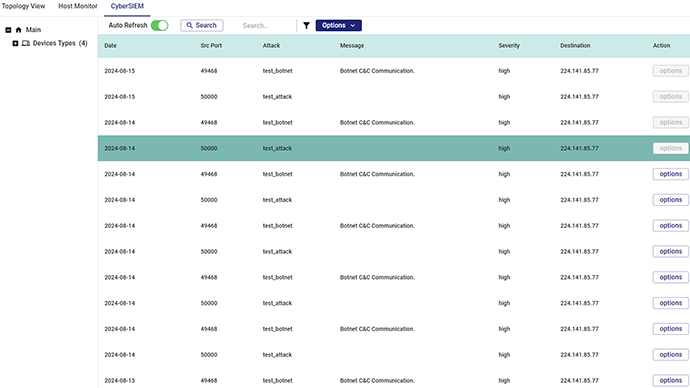
Task: Click the Action column header
Action: (x=661, y=45)
